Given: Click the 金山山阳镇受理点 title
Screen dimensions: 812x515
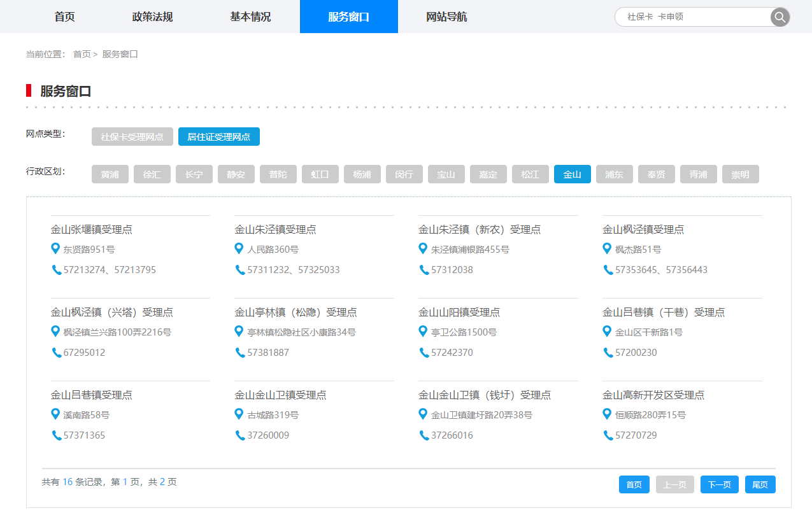Looking at the screenshot, I should 459,313.
